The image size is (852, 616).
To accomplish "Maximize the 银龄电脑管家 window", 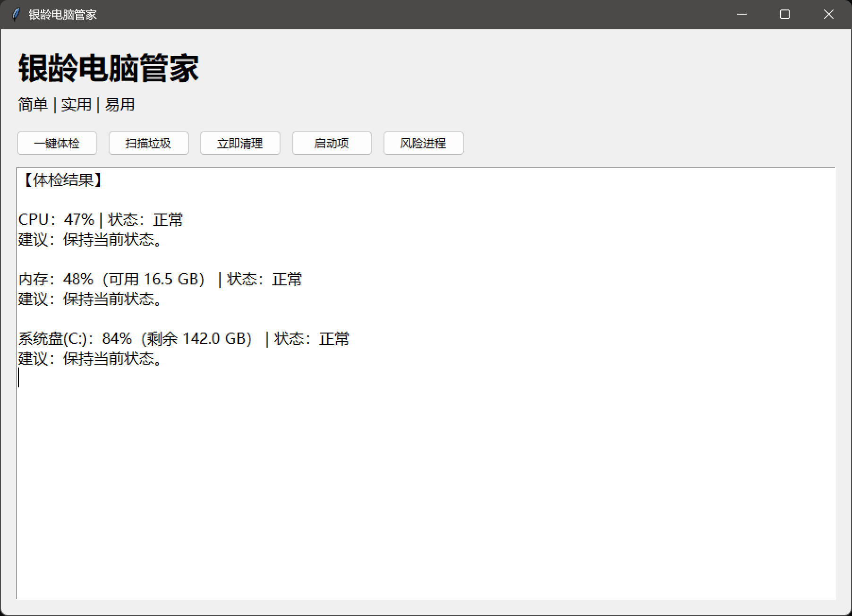I will tap(785, 15).
